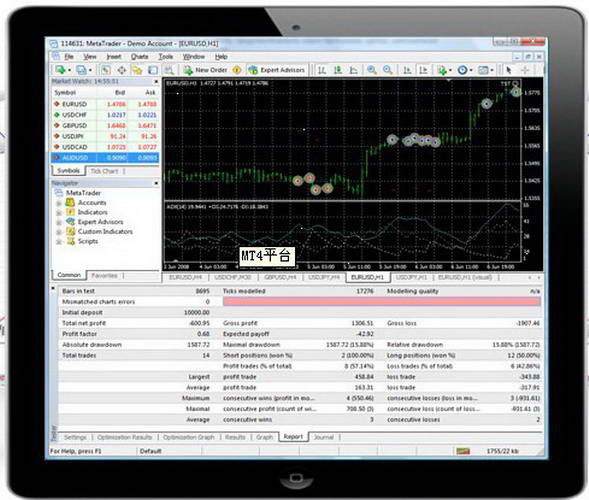
Task: Open the GBPUSD,H4 chart tab
Action: pyautogui.click(x=280, y=277)
